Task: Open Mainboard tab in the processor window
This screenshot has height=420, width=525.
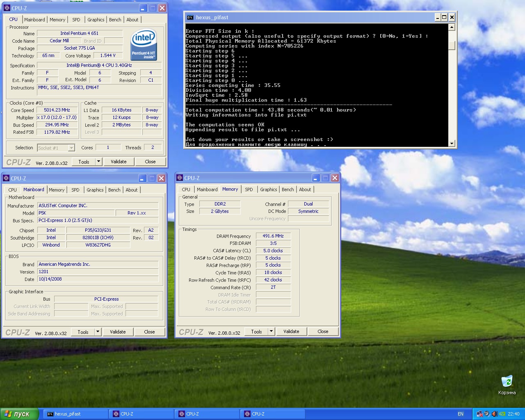Action: coord(34,20)
